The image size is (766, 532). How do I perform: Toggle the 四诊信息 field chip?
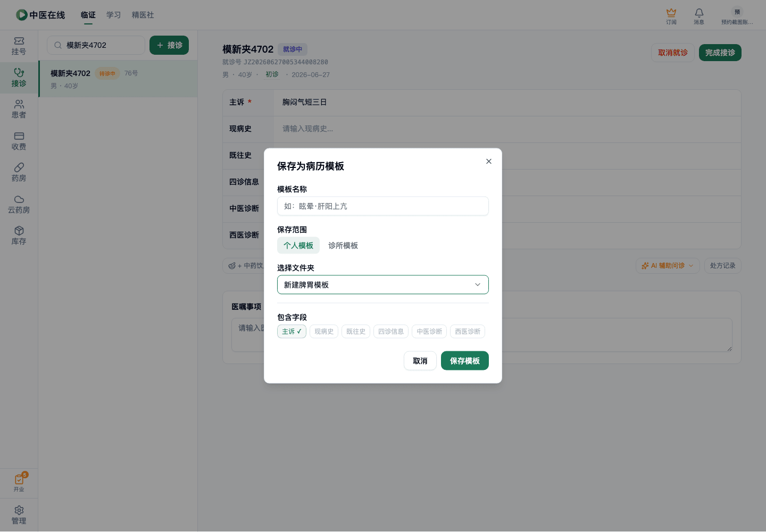[391, 332]
